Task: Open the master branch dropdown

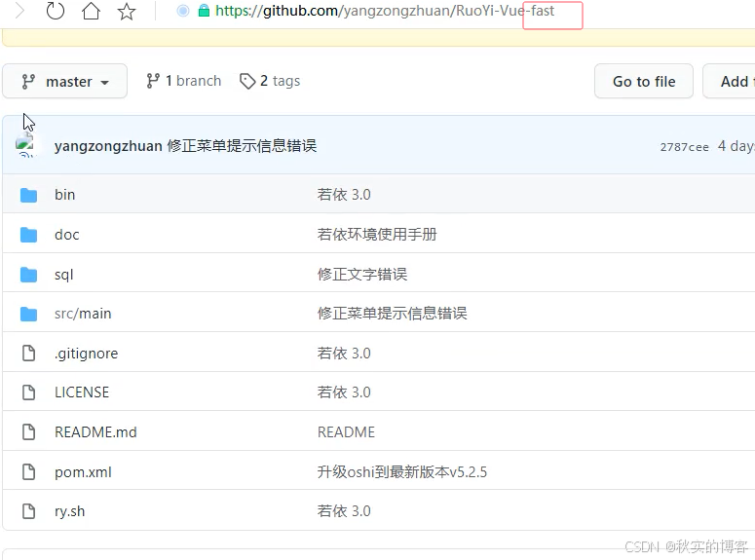Action: 65,82
